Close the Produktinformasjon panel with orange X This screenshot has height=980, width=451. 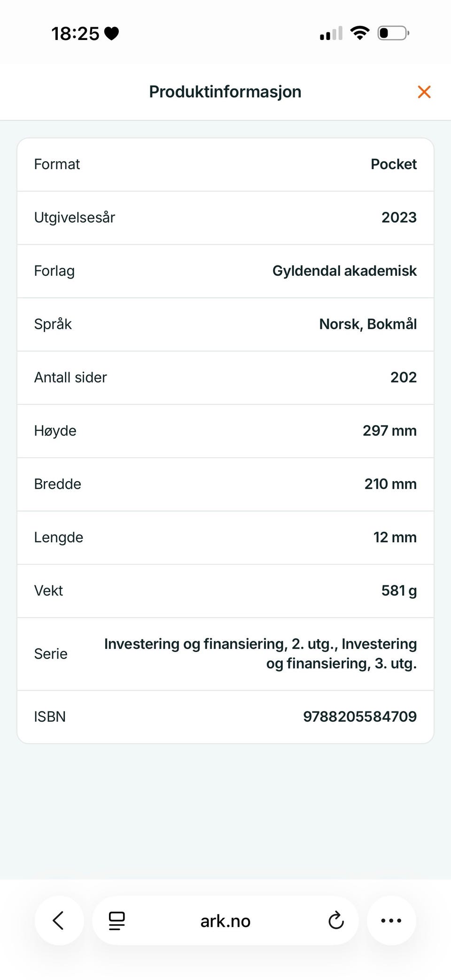(424, 92)
